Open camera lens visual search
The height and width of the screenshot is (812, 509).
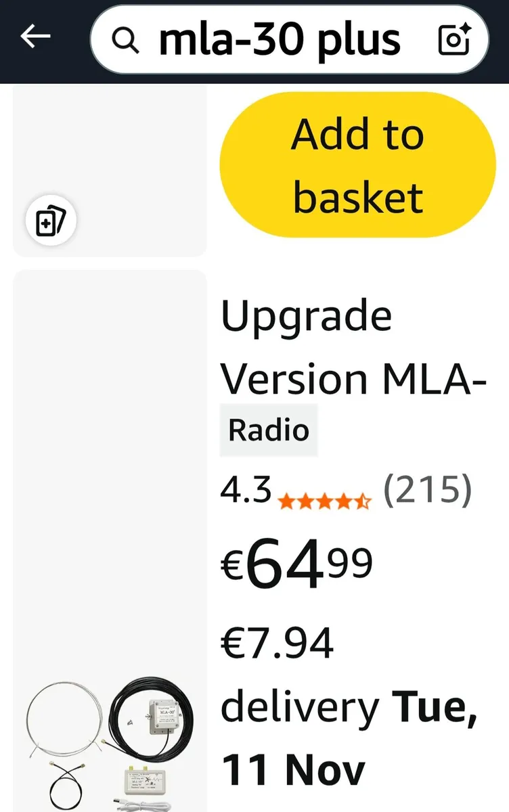click(x=454, y=41)
